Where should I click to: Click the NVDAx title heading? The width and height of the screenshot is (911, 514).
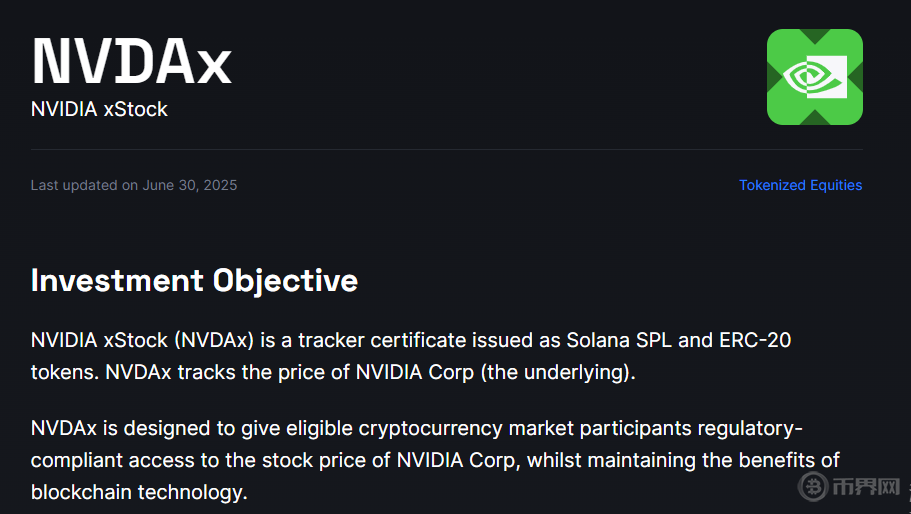coord(131,61)
